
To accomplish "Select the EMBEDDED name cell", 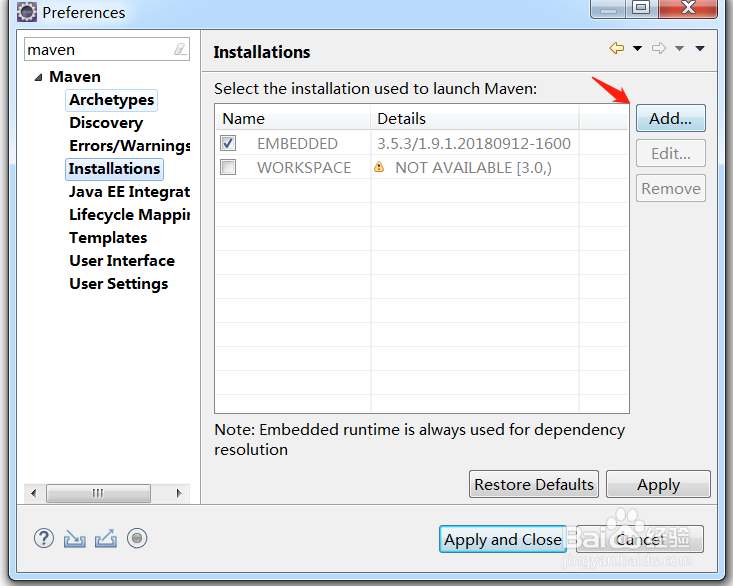I will 297,143.
